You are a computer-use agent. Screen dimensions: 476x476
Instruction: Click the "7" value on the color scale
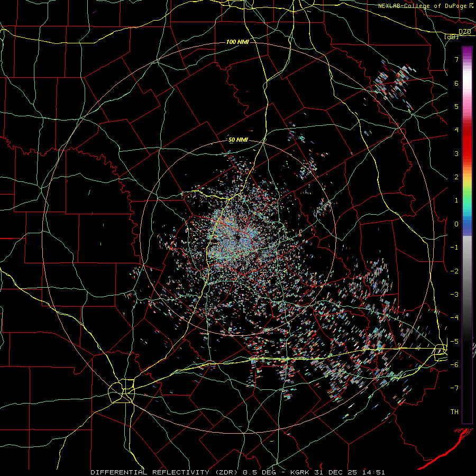tap(456, 59)
